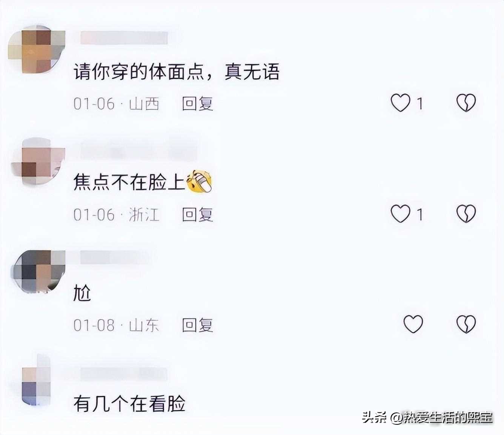Screen dimensions: 504x435
Task: Dislike the Shanxi comment with broken heart
Action: click(466, 103)
